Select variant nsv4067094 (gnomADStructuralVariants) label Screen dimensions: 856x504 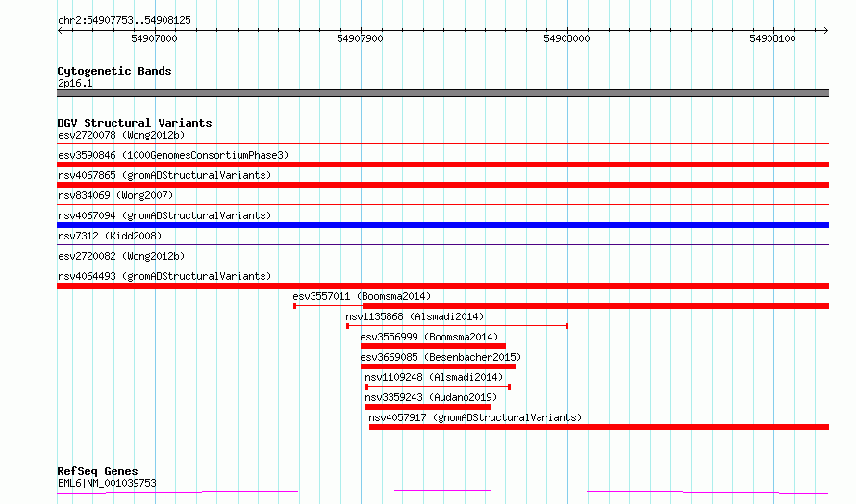pyautogui.click(x=164, y=215)
